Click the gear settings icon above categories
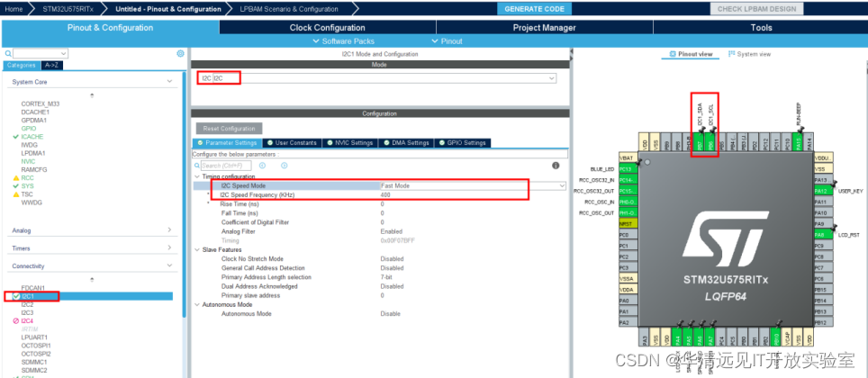This screenshot has height=378, width=868. click(180, 54)
